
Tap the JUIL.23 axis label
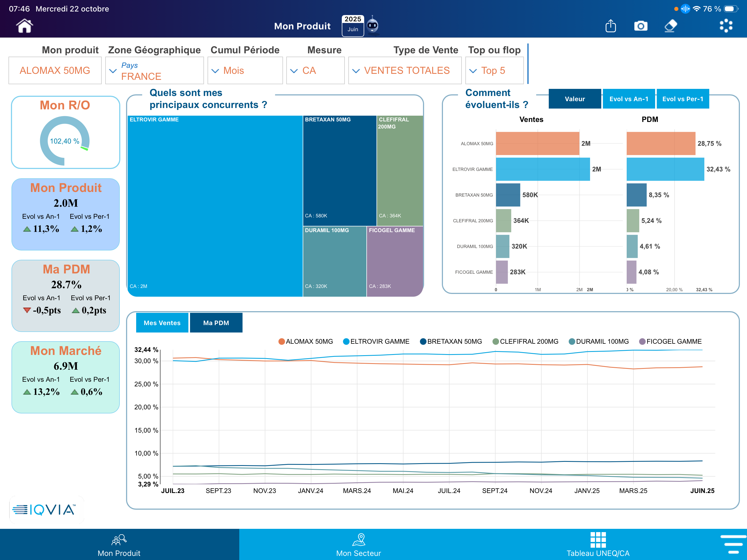point(173,491)
